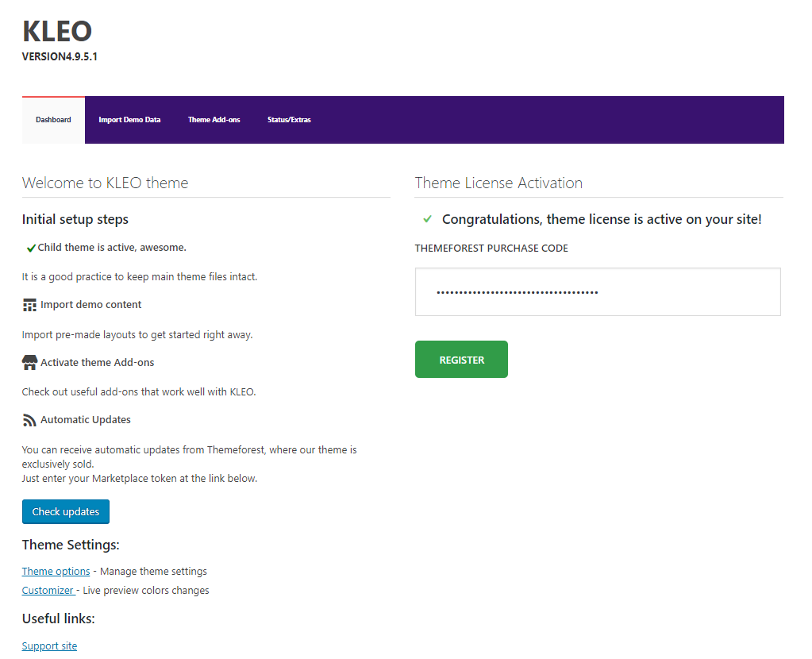The image size is (812, 659).
Task: Switch to Import Demo Data tab
Action: click(129, 120)
